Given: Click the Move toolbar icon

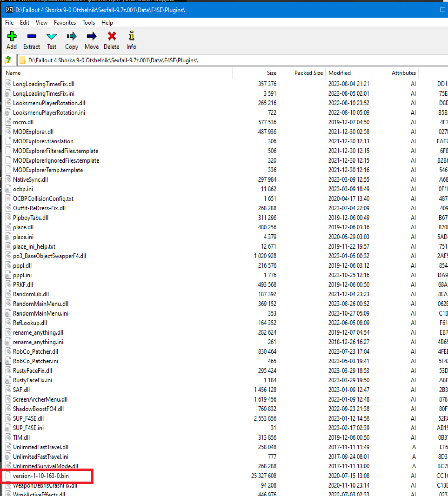Looking at the screenshot, I should click(92, 36).
